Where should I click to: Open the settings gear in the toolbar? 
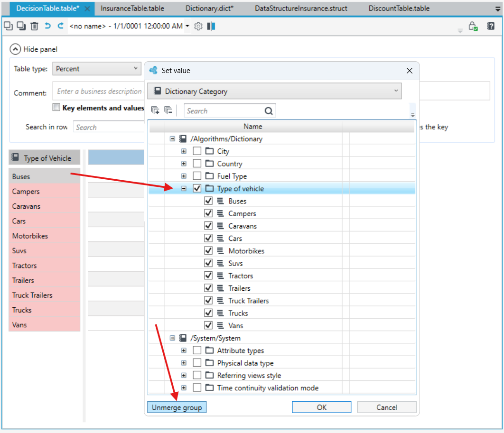198,26
